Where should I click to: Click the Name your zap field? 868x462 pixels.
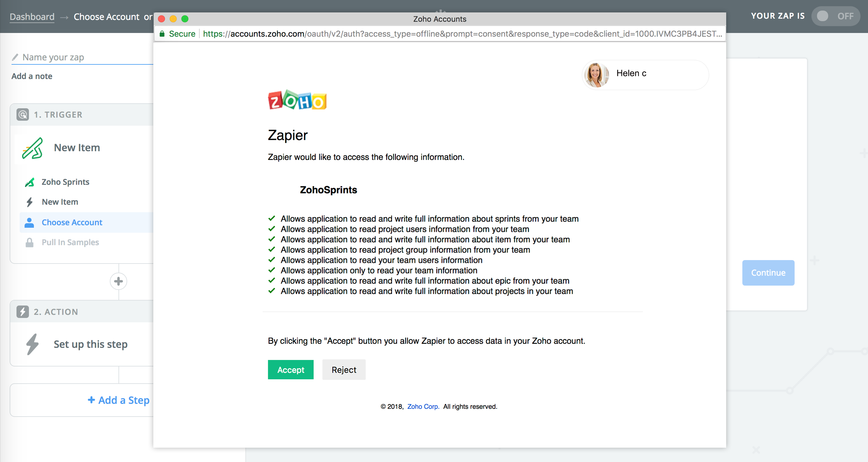pyautogui.click(x=84, y=57)
